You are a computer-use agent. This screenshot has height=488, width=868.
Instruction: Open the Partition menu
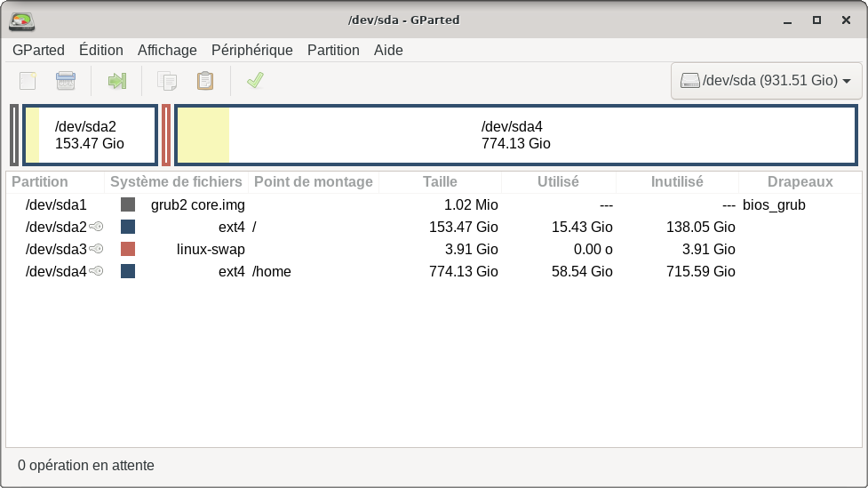[x=333, y=50]
